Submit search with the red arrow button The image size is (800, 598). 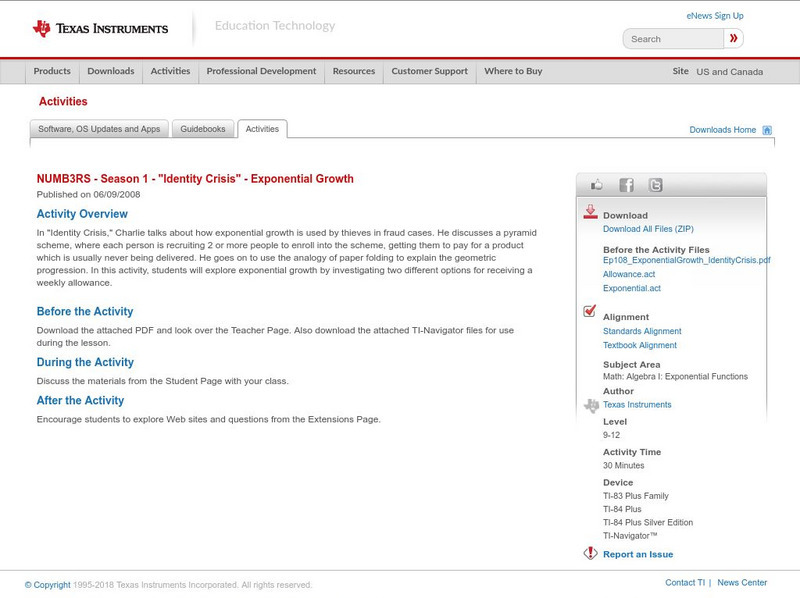tap(733, 38)
